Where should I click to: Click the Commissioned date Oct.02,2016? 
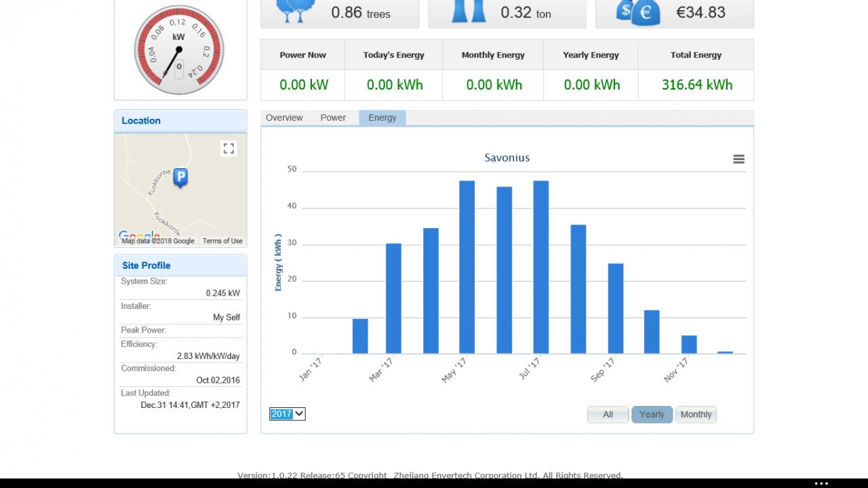218,380
